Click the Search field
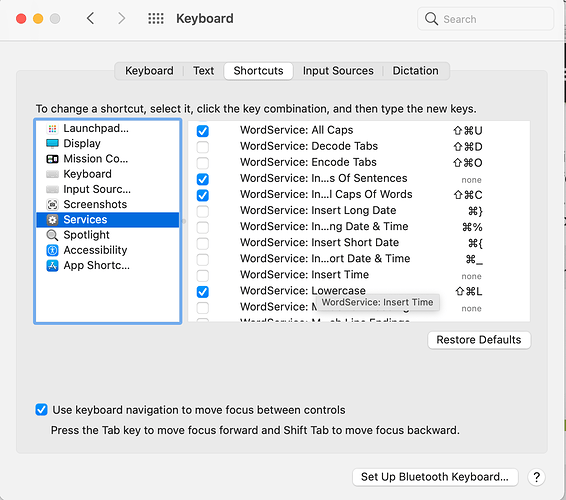566x500 pixels. point(486,18)
